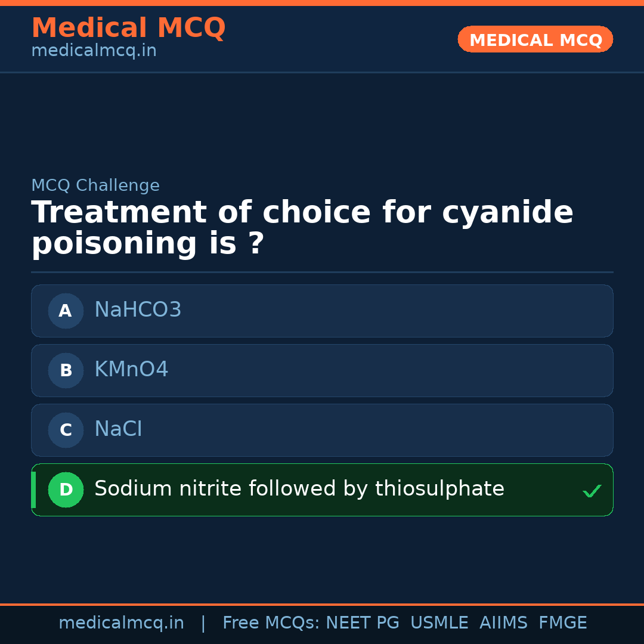Choose the NaCl answer option
Viewport: 644px width, 644px height.
[x=322, y=430]
